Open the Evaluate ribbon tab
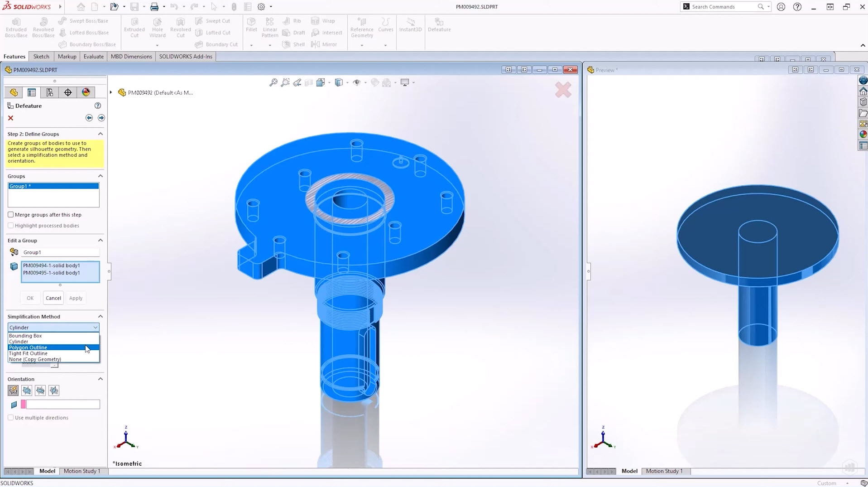Image resolution: width=868 pixels, height=487 pixels. 93,57
